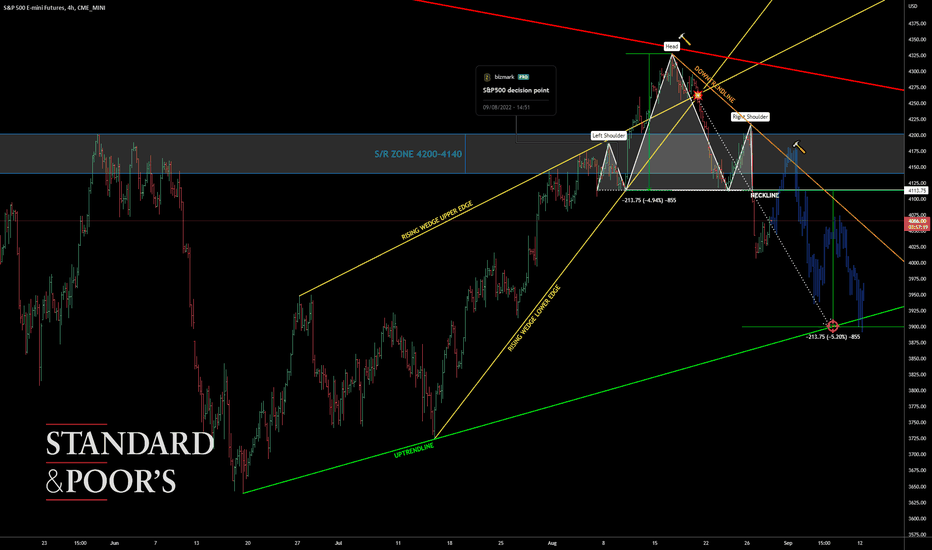Open the bizmark author name
The image size is (932, 550).
coord(504,77)
